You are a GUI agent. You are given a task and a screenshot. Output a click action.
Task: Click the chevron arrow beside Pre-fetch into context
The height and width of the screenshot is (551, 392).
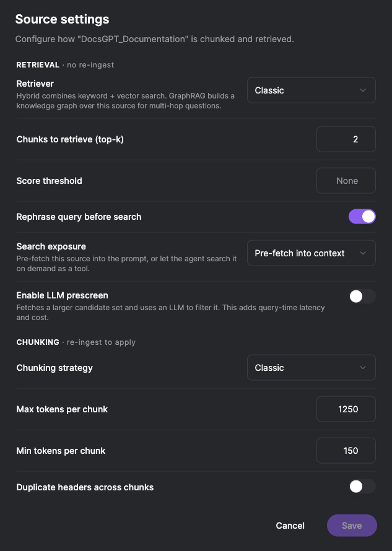coord(363,253)
